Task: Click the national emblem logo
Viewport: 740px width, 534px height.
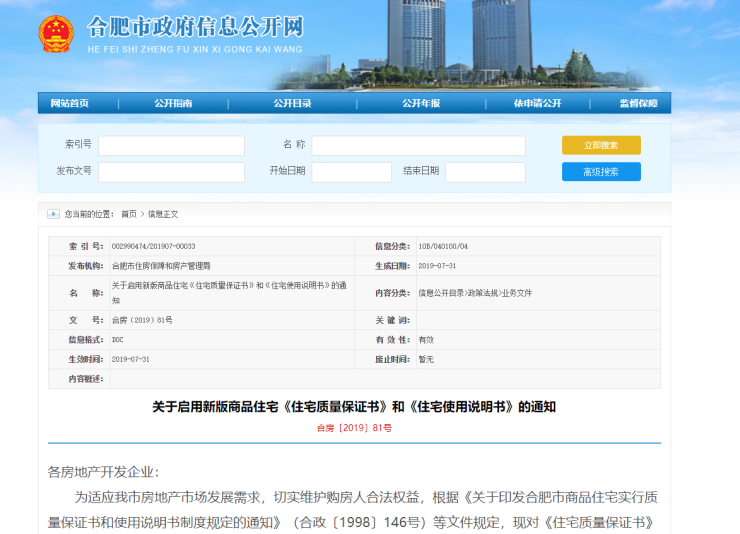Action: click(x=56, y=35)
